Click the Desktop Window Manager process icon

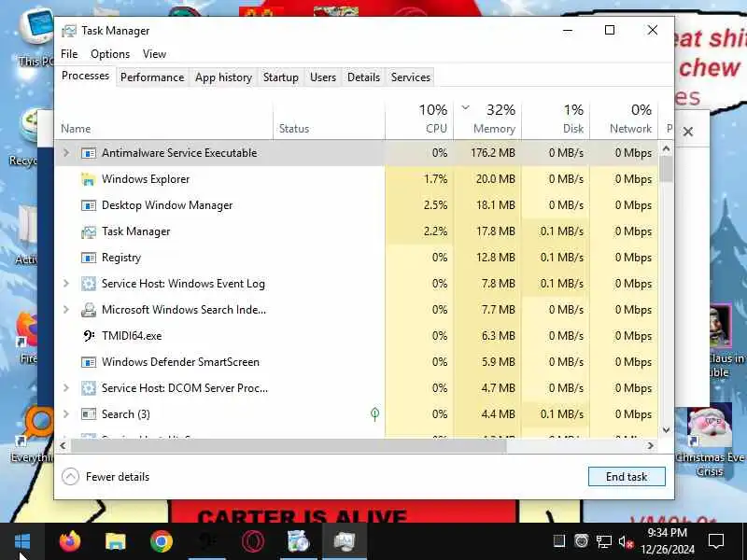coord(89,205)
